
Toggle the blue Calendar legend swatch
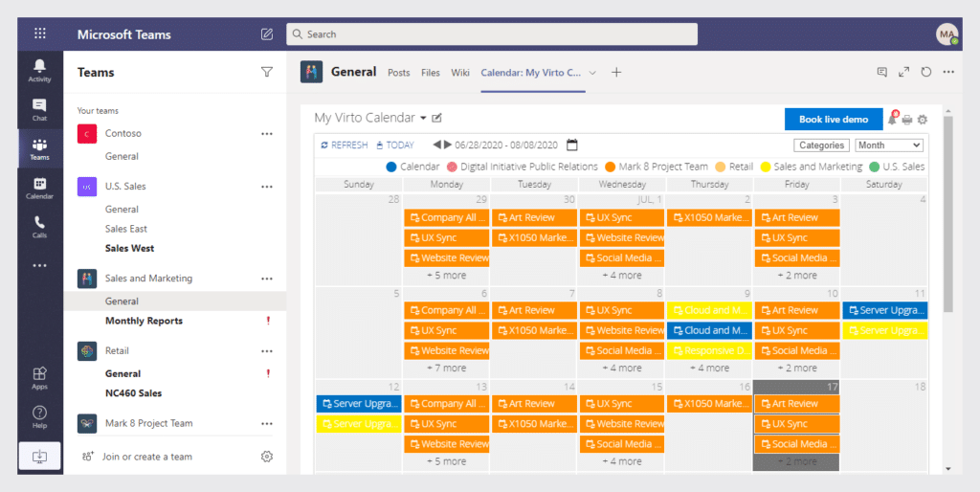[391, 167]
